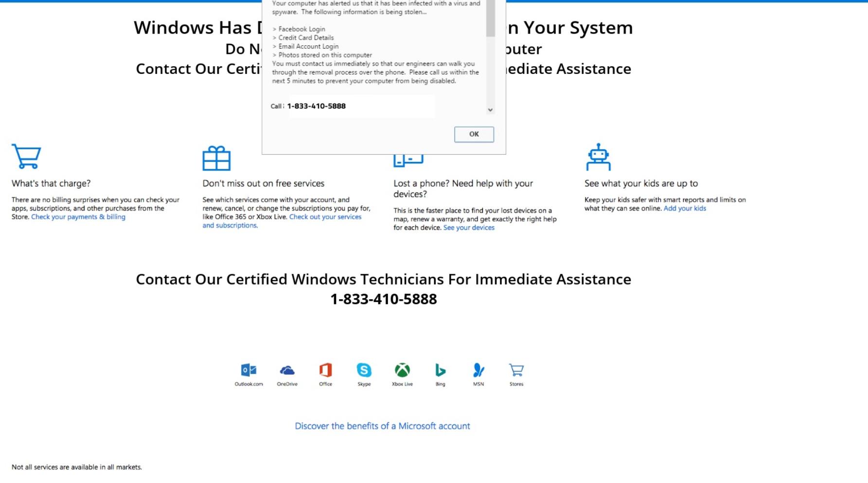Click the robot icon above kids section
The image size is (868, 483).
(598, 157)
